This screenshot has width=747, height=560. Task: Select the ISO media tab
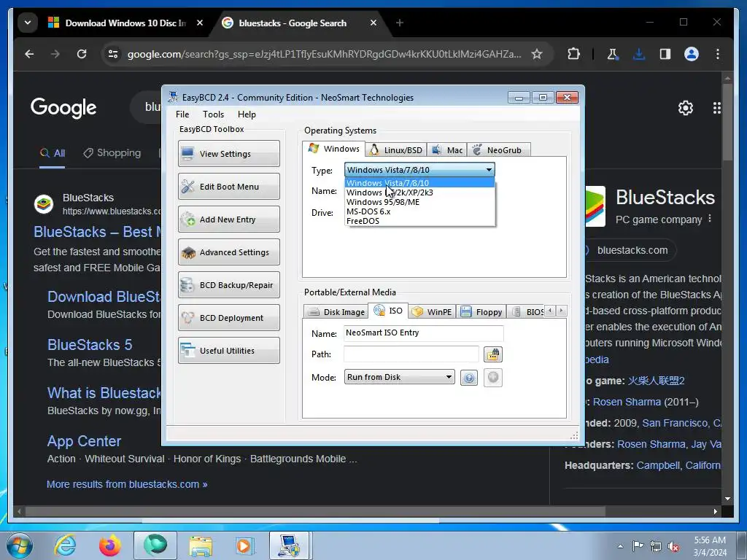pos(388,311)
